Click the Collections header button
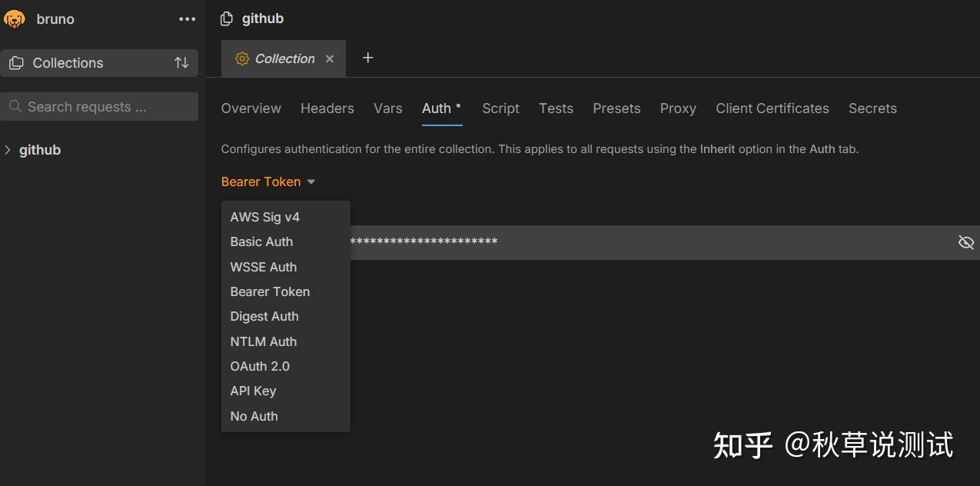Image resolution: width=980 pixels, height=486 pixels. (x=99, y=63)
